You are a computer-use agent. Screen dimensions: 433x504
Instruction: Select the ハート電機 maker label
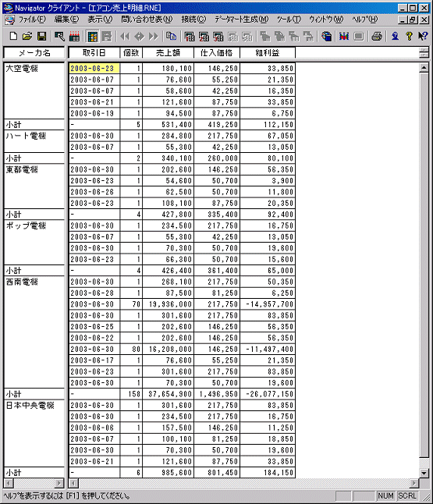(26, 136)
